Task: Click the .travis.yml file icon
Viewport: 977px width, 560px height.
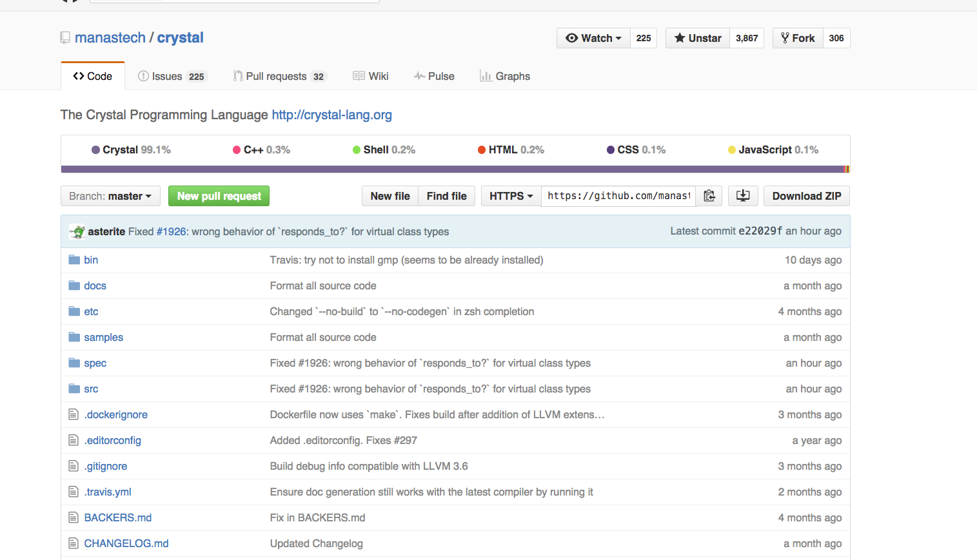Action: [x=74, y=492]
